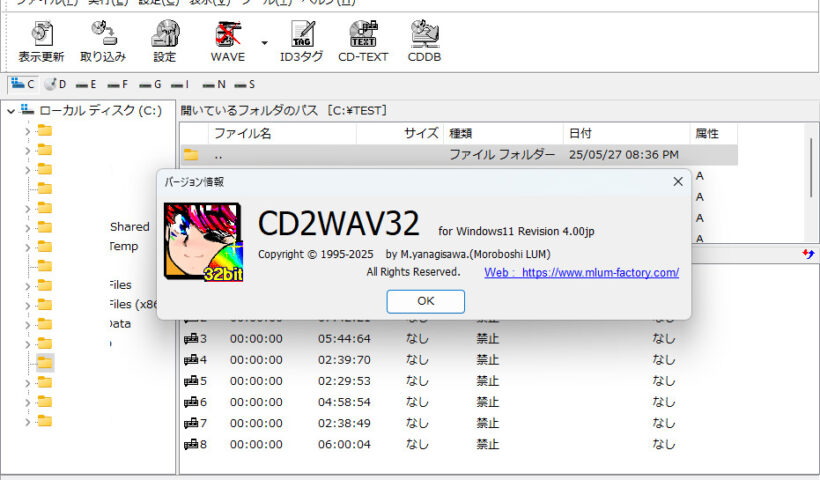
Task: Select track 7 icon in track list
Action: point(191,423)
